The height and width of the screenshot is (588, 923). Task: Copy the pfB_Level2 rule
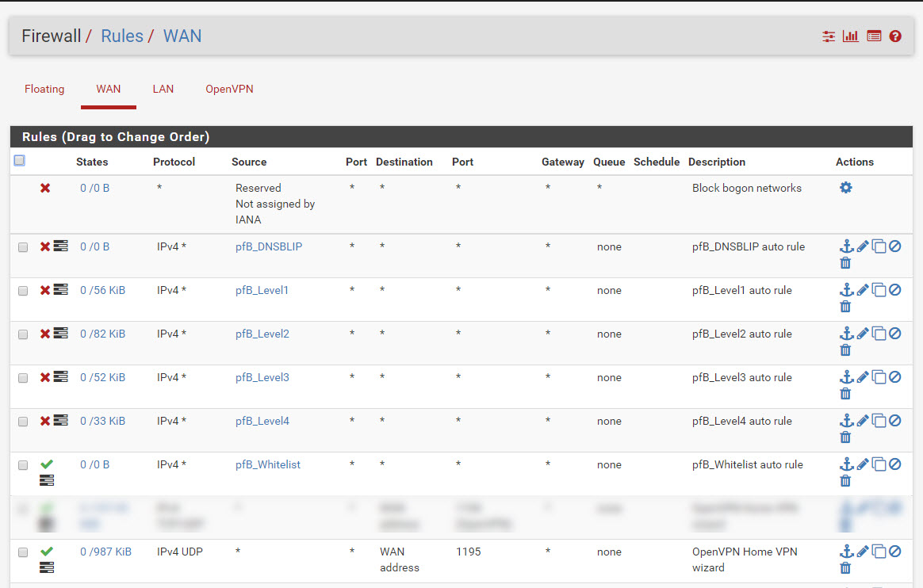point(879,334)
